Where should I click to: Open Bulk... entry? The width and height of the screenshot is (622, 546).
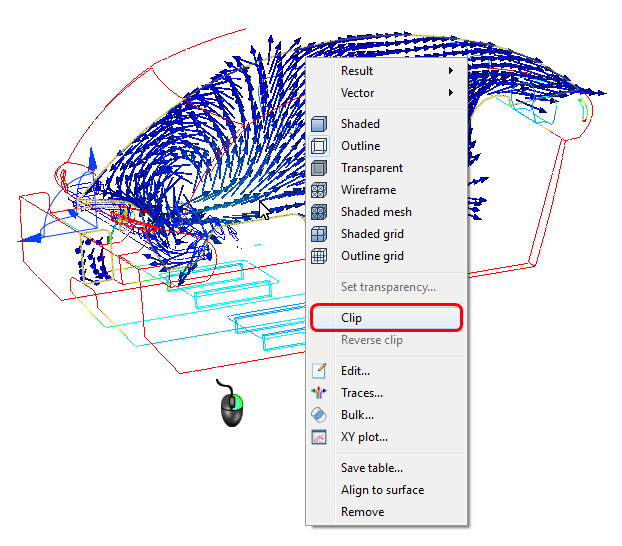pyautogui.click(x=386, y=415)
